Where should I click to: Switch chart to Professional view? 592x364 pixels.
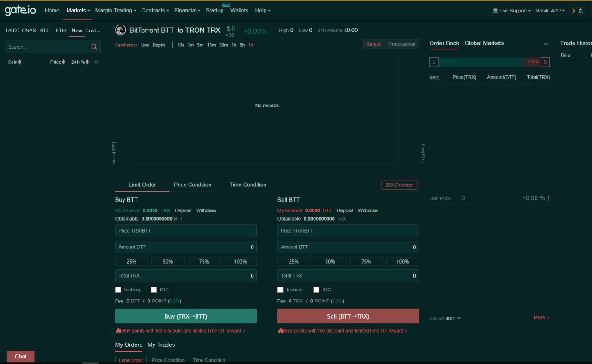click(402, 44)
